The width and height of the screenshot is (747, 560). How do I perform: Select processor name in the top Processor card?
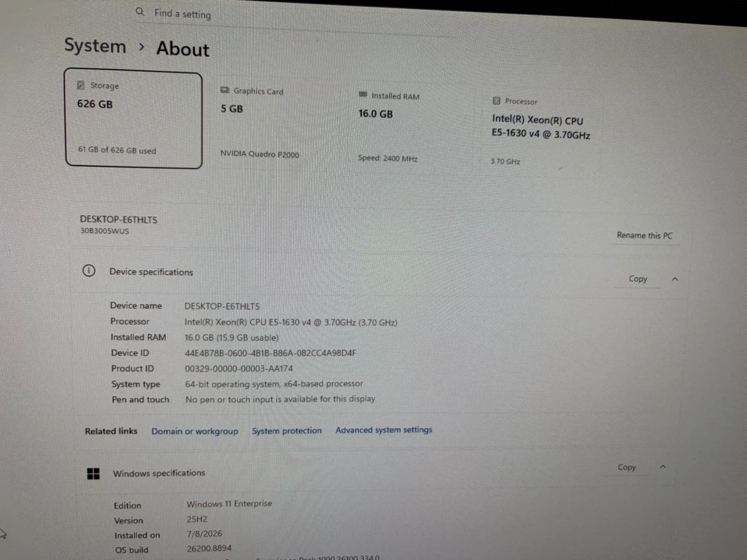click(x=541, y=127)
